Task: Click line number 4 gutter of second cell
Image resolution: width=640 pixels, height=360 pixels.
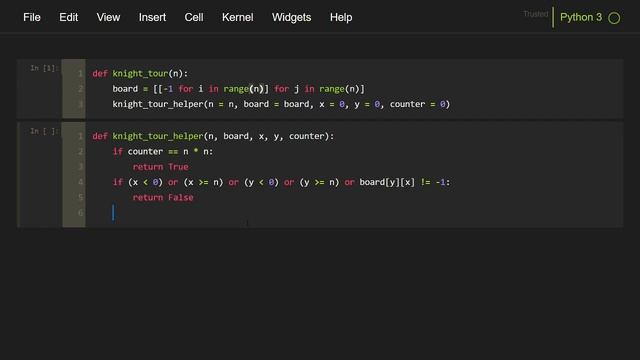Action: [80, 182]
